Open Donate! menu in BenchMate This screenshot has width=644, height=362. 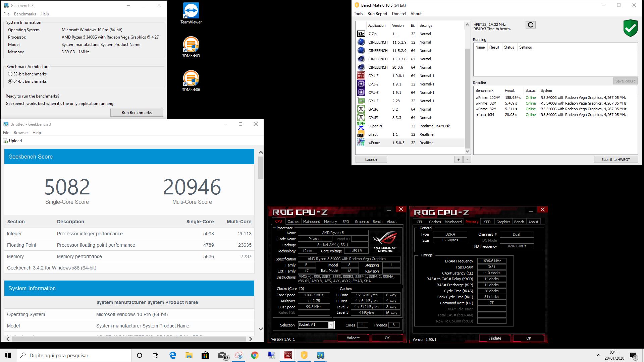tap(399, 14)
